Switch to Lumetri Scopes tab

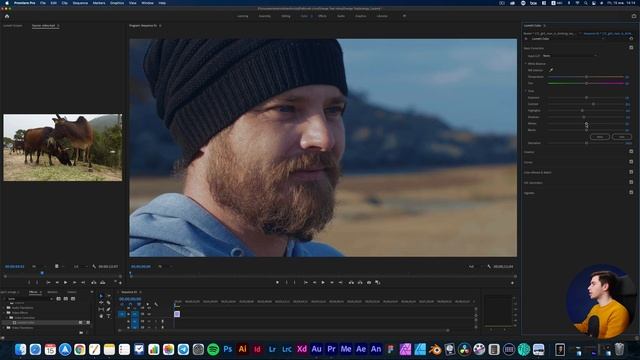[x=13, y=25]
